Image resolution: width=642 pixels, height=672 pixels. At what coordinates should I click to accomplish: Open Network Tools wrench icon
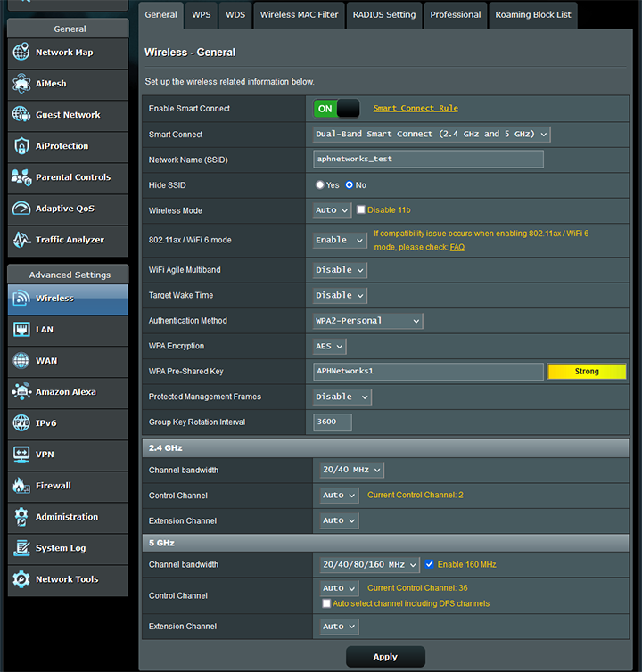point(21,579)
